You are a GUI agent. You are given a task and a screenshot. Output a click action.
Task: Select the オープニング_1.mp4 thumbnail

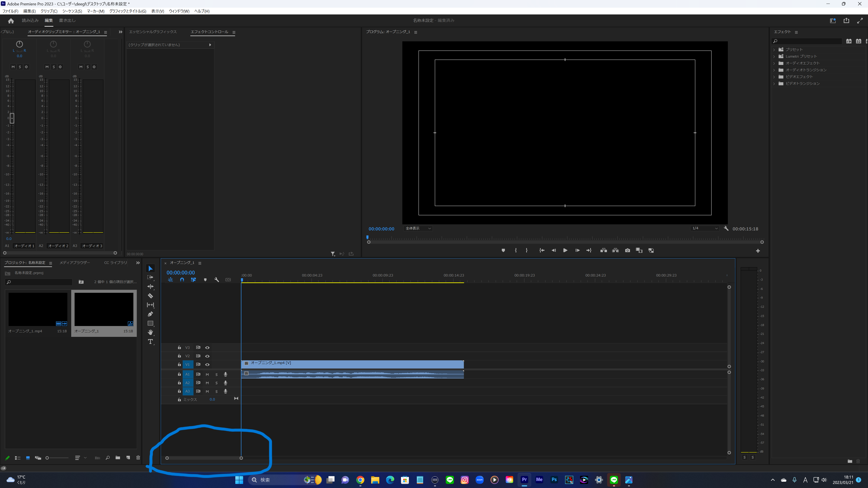tap(38, 309)
